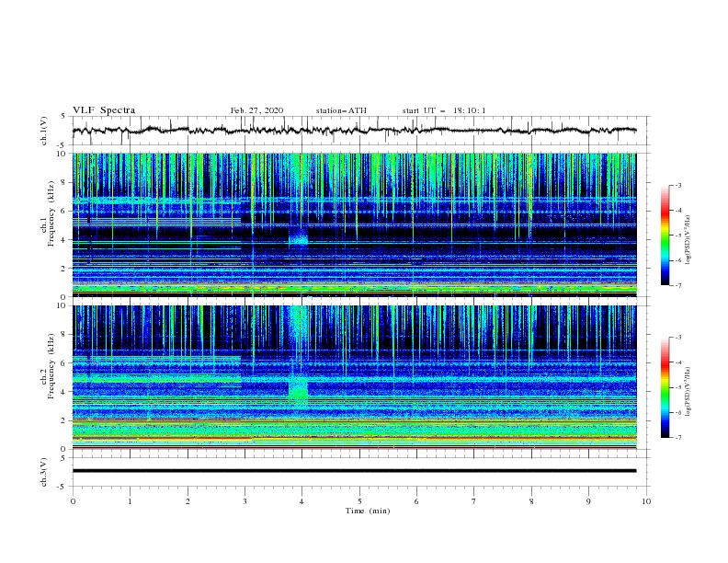Click time-axis tick label "6"
Screen dimensions: 728x563
point(416,501)
